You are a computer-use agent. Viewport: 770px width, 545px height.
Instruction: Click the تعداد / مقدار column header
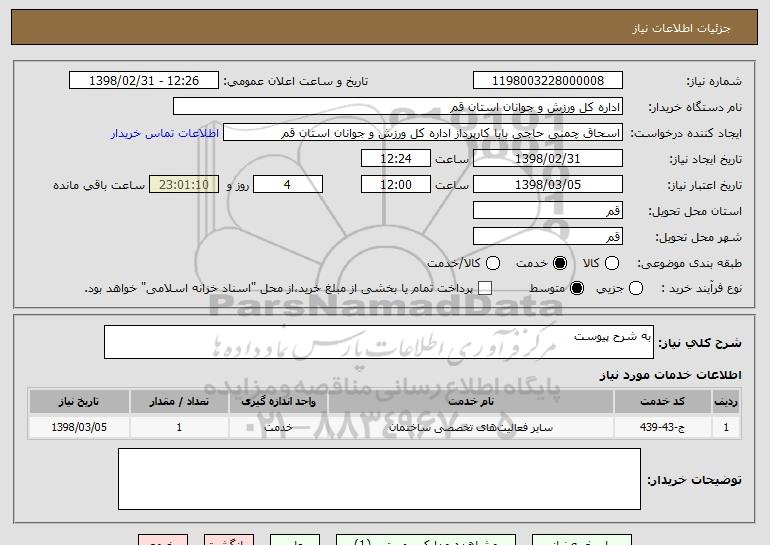(179, 402)
